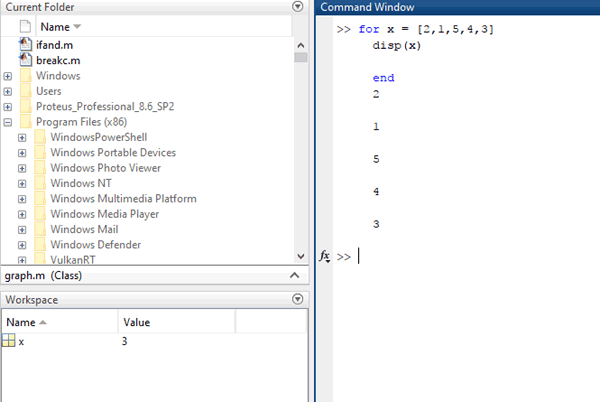
Task: Click the 'for x = [2,1,5,4,3]' line
Action: [426, 29]
